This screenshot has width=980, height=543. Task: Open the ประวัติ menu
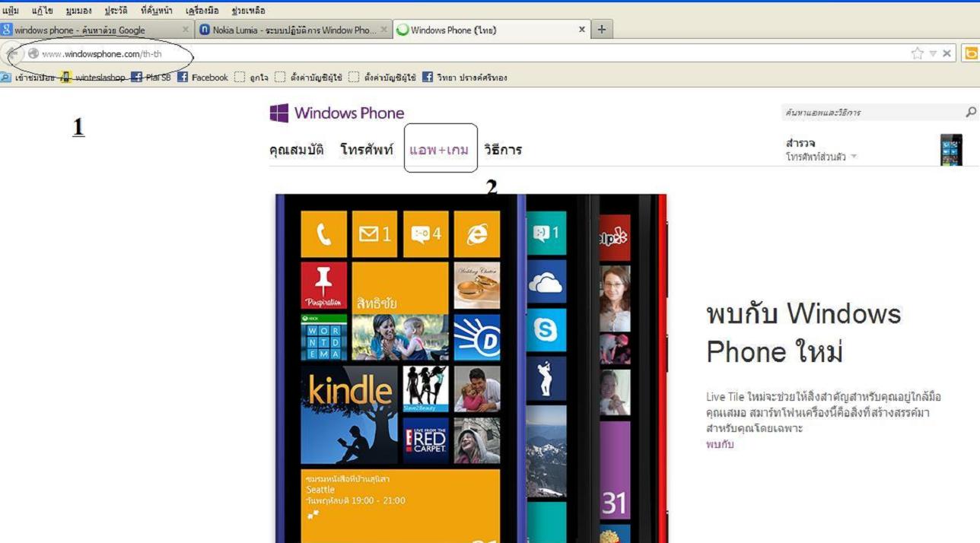[x=116, y=11]
